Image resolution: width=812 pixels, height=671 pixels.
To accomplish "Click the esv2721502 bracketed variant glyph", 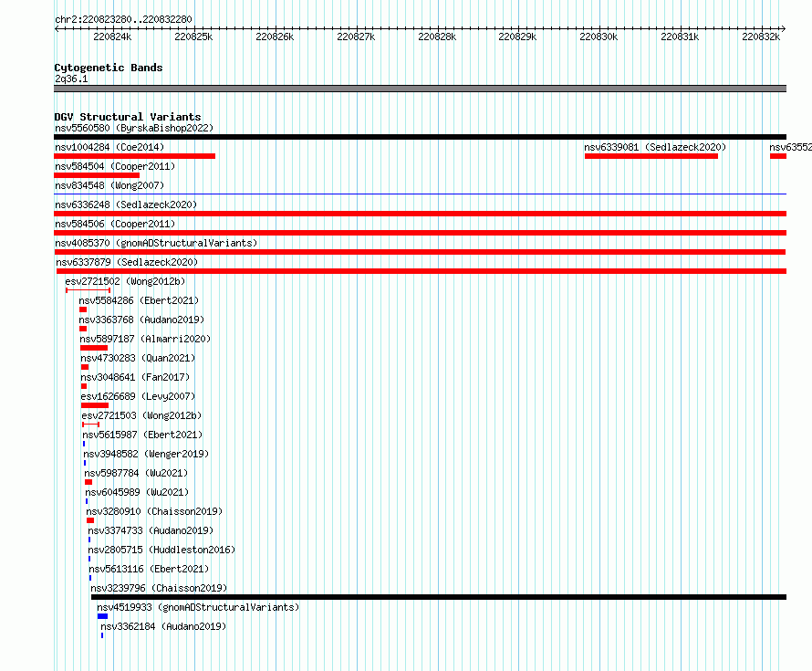I will [88, 290].
